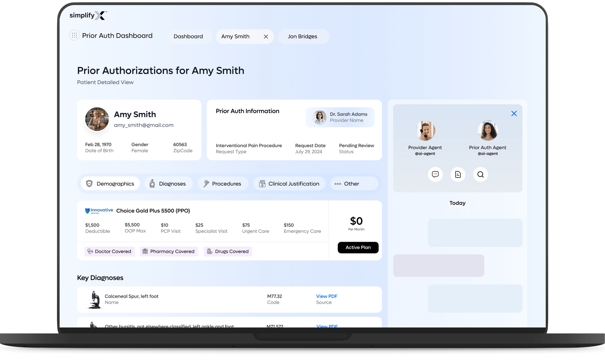Select the search icon in the agent panel
The image size is (605, 364).
480,174
